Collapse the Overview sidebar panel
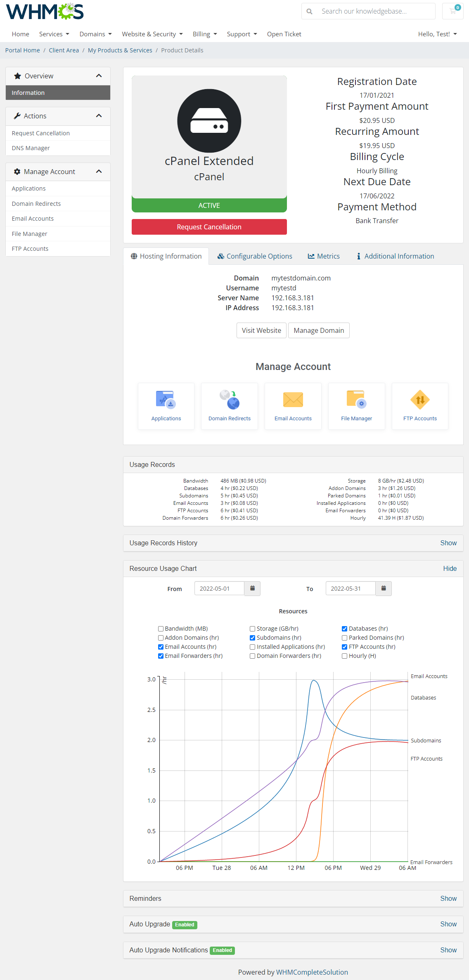 tap(99, 76)
